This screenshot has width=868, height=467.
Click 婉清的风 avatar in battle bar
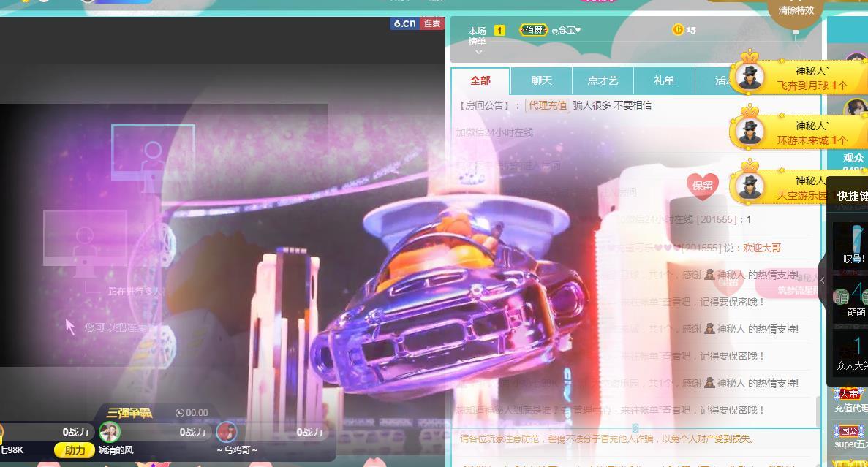pos(110,432)
